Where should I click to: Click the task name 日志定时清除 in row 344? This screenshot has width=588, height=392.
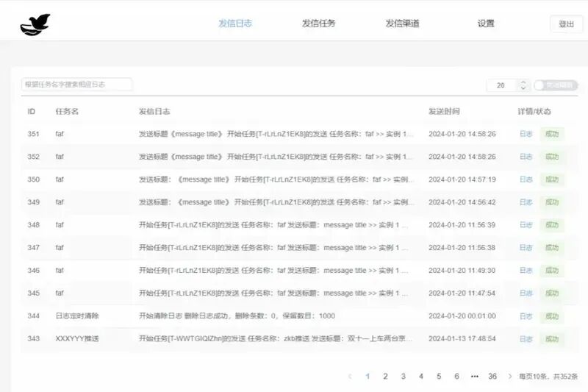[x=77, y=316]
